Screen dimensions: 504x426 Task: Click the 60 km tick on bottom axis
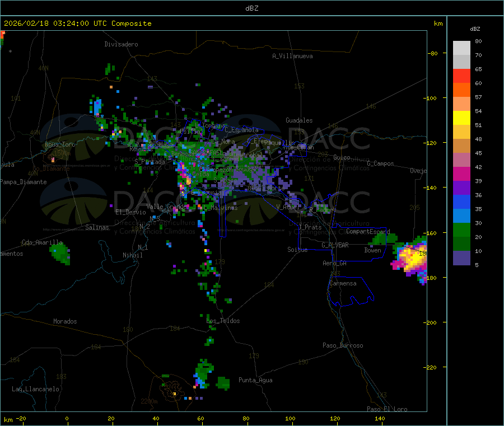[x=200, y=418]
